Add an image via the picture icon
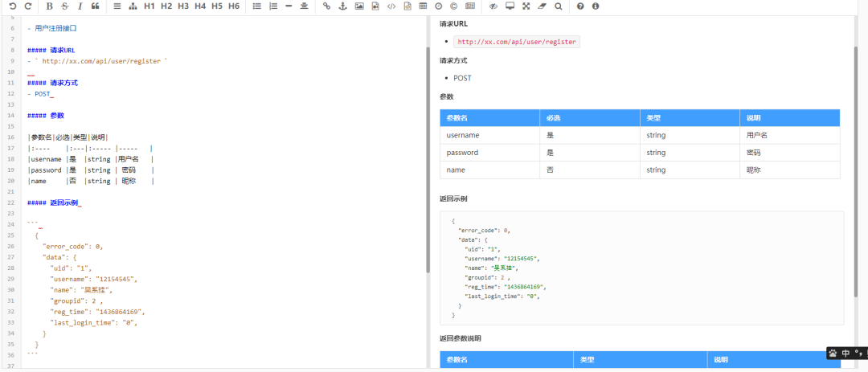868x372 pixels. pyautogui.click(x=359, y=6)
